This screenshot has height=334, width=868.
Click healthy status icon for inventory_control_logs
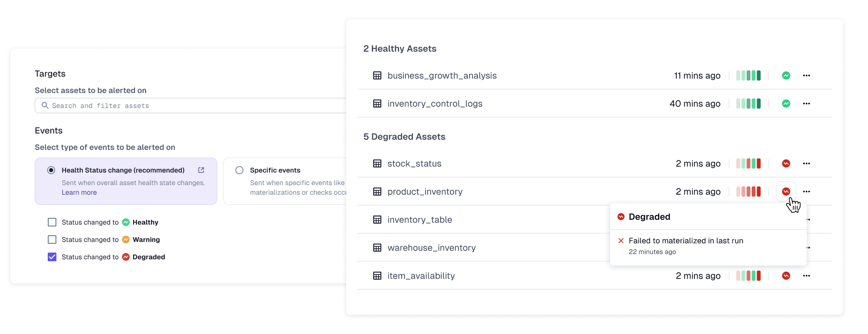786,104
